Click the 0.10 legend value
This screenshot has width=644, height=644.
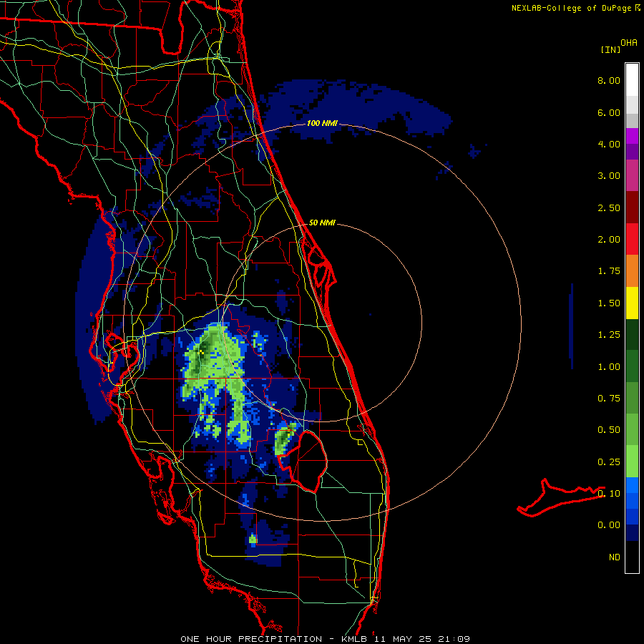point(609,494)
